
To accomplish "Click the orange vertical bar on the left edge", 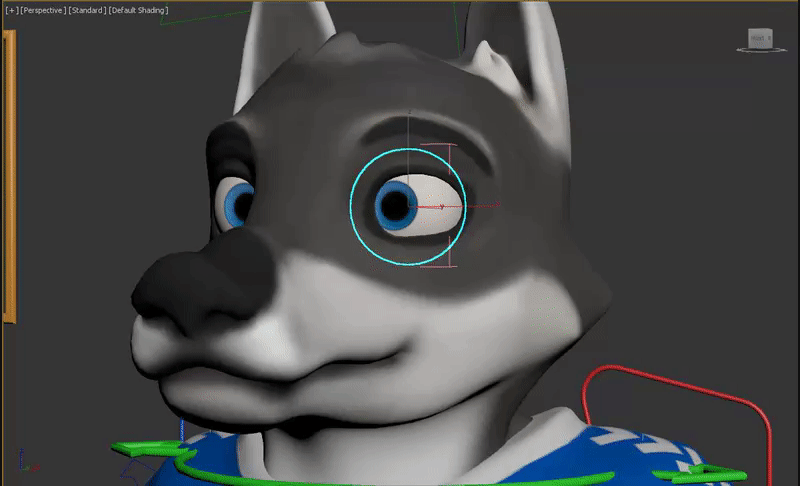I will (10, 176).
